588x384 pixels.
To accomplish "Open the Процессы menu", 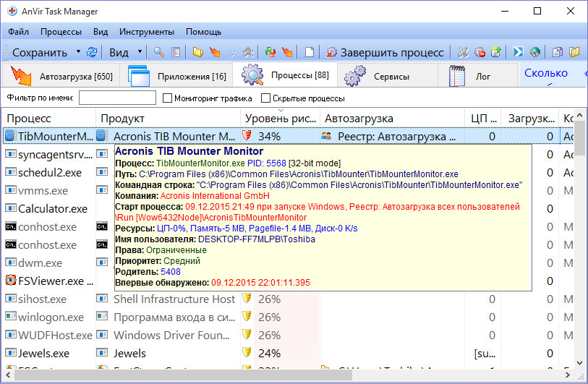I will (x=61, y=32).
